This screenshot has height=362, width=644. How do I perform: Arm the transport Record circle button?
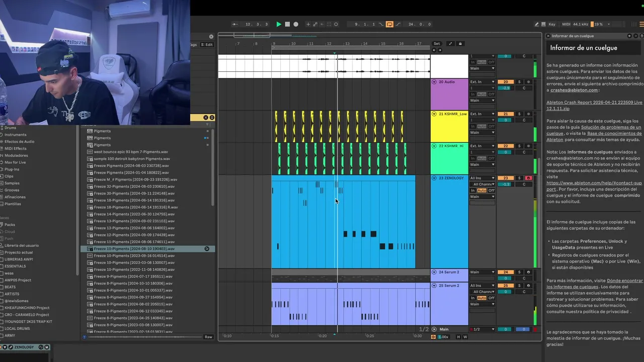coord(296,24)
